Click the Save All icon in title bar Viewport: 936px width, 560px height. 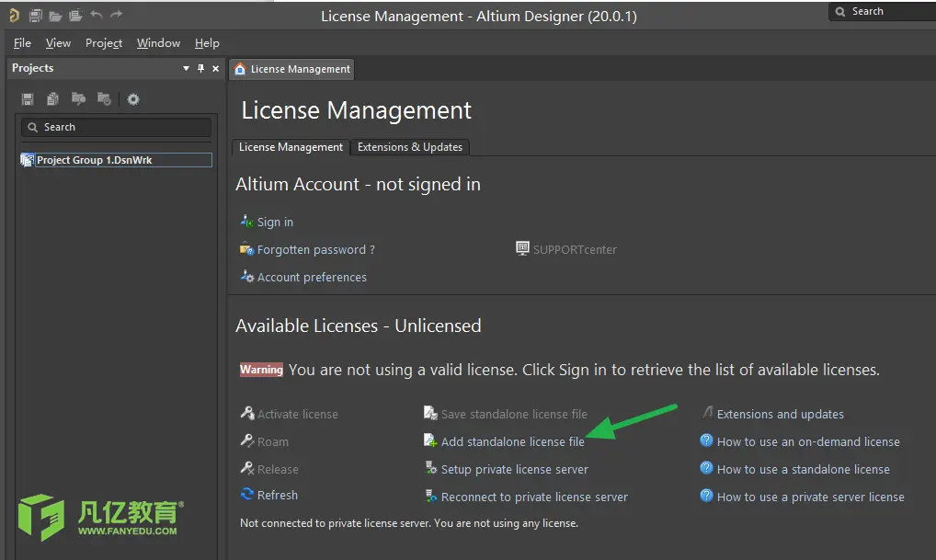pyautogui.click(x=36, y=16)
